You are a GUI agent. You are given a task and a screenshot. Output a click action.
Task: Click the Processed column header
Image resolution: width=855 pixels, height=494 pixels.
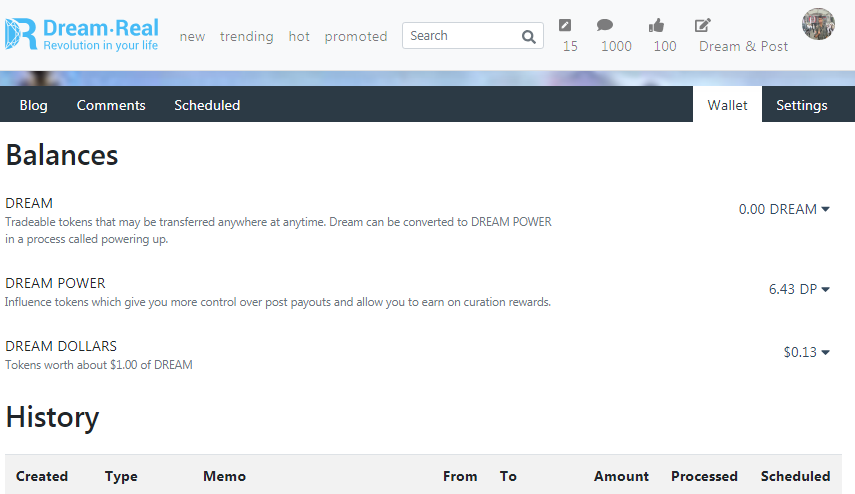pyautogui.click(x=704, y=477)
